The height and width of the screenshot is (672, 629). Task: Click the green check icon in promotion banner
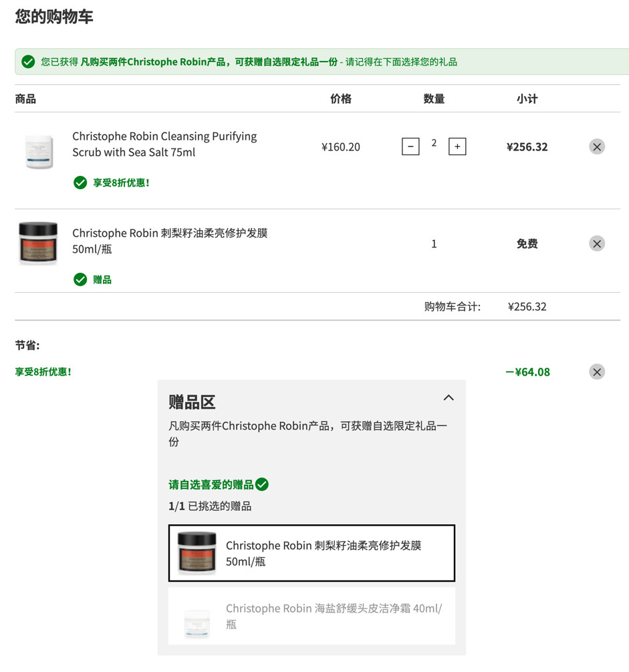tap(28, 62)
